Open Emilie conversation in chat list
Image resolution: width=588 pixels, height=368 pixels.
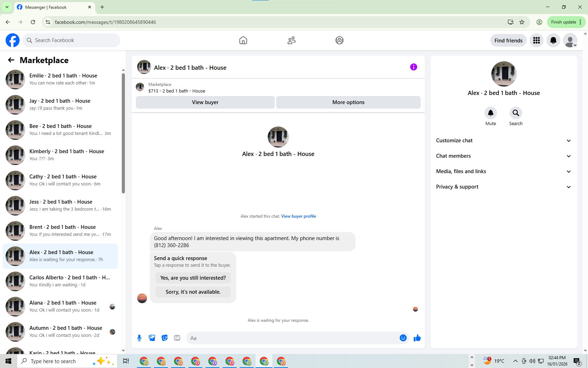click(61, 80)
